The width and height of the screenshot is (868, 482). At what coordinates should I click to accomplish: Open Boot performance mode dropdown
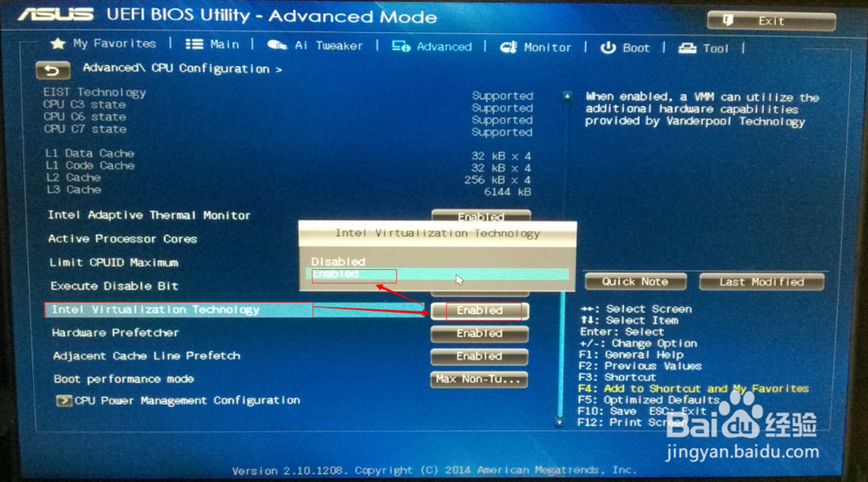pyautogui.click(x=479, y=380)
